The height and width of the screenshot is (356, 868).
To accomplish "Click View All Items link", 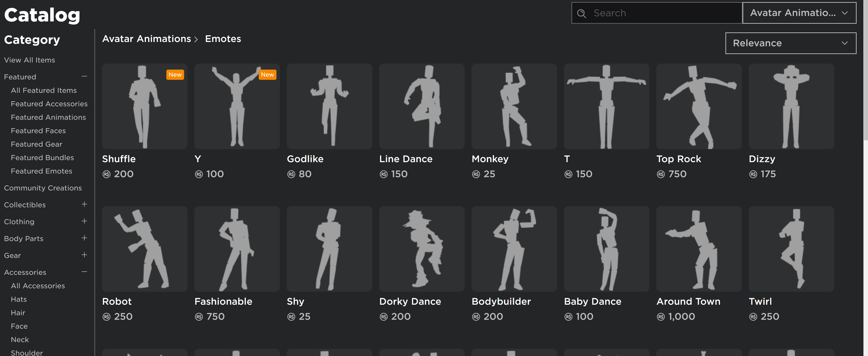I will 29,60.
